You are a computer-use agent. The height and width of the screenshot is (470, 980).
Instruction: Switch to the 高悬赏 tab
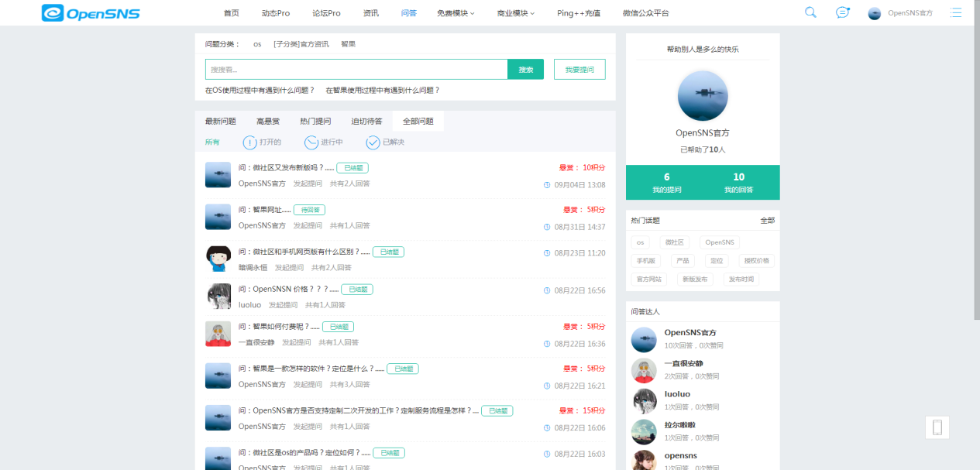pyautogui.click(x=268, y=122)
